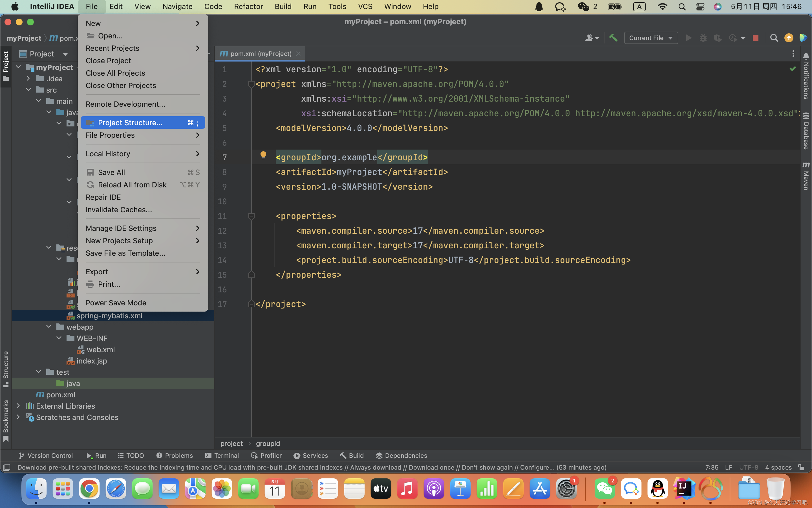Select spring-mybatis.xml in project tree
The width and height of the screenshot is (812, 508).
tap(109, 316)
